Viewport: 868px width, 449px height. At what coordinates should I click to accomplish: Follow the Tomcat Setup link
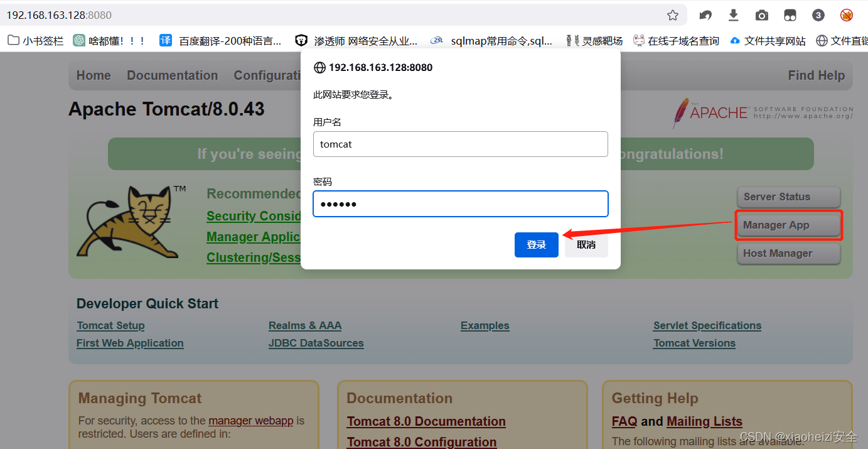(x=110, y=325)
